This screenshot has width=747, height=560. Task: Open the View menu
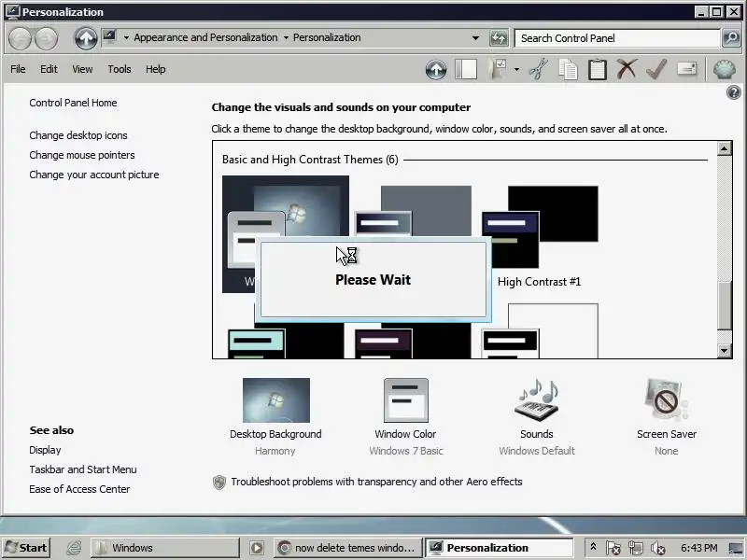pyautogui.click(x=82, y=69)
